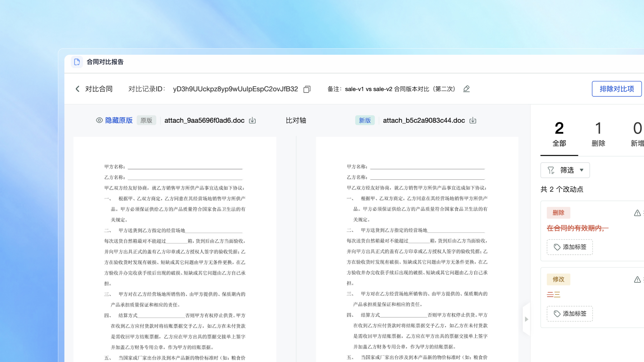Click the original document page preview
The image size is (644, 362).
click(175, 250)
